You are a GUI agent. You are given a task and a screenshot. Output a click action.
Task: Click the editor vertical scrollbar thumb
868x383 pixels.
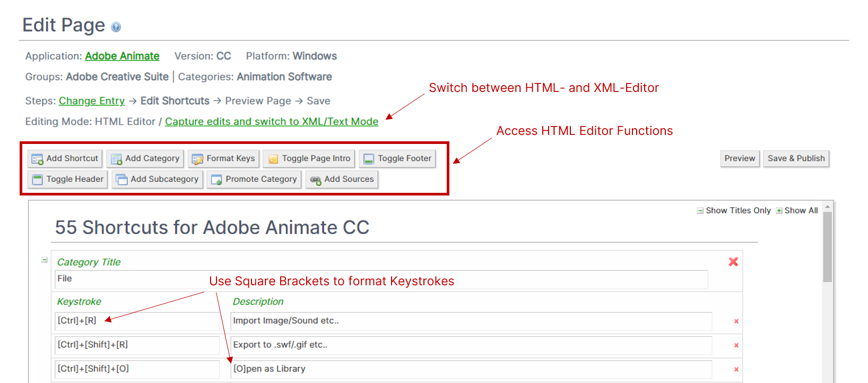[x=827, y=247]
